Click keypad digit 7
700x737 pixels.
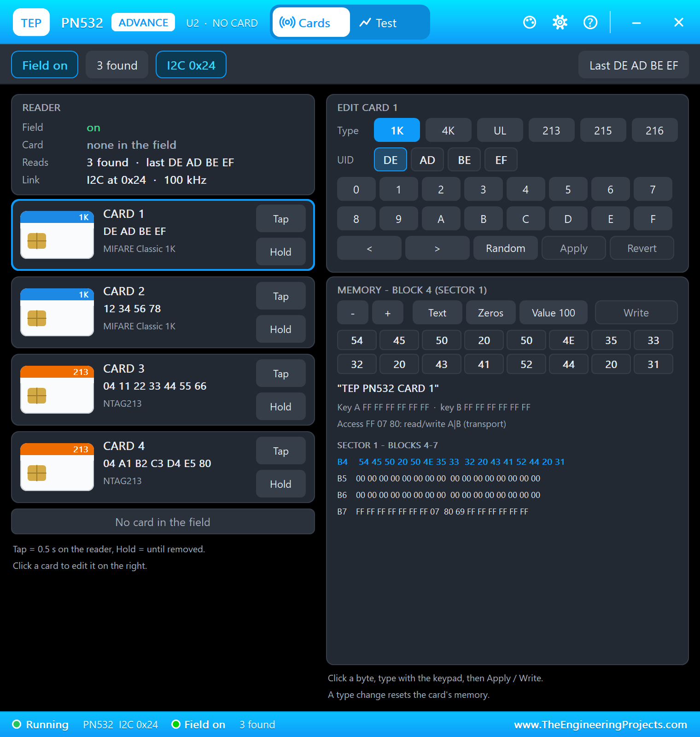click(x=653, y=189)
